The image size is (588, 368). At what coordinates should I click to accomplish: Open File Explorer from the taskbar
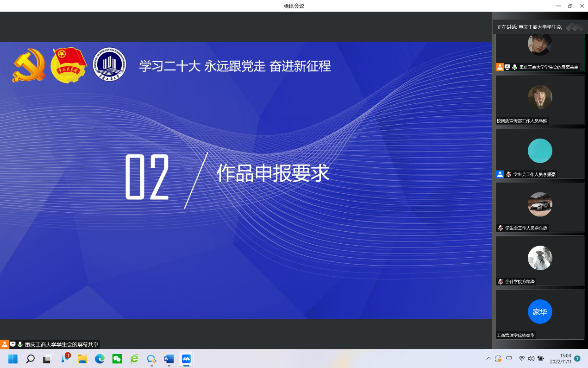pos(82,359)
